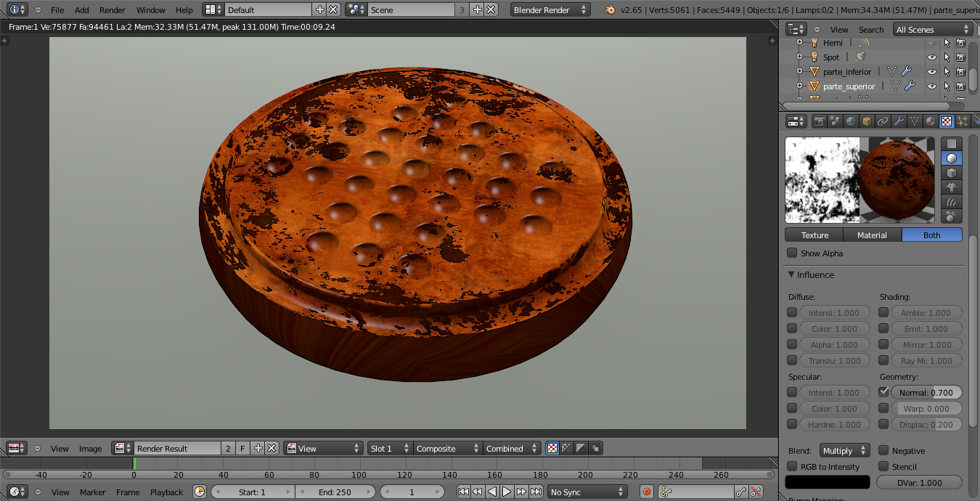This screenshot has width=980, height=501.
Task: Jump to previous keyframe
Action: pos(478,492)
